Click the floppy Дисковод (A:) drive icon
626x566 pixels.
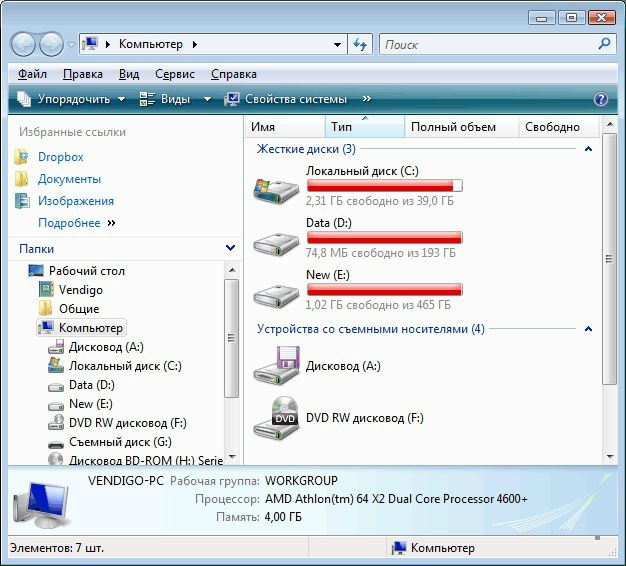pyautogui.click(x=276, y=366)
